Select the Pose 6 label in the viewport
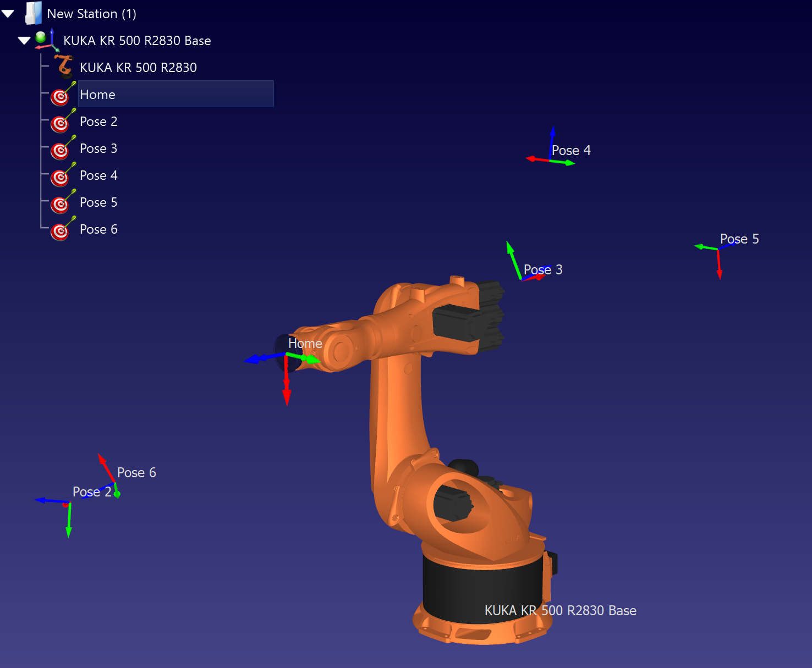Image resolution: width=812 pixels, height=668 pixels. pos(136,472)
